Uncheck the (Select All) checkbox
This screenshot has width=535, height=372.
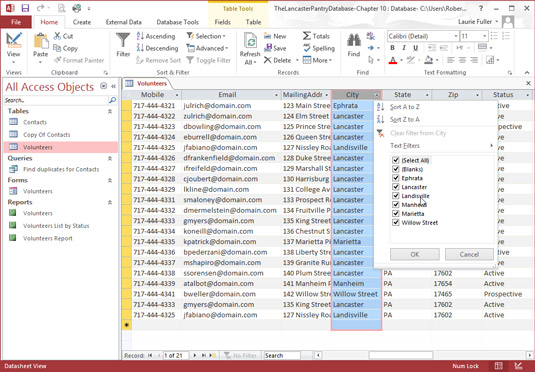pos(396,160)
